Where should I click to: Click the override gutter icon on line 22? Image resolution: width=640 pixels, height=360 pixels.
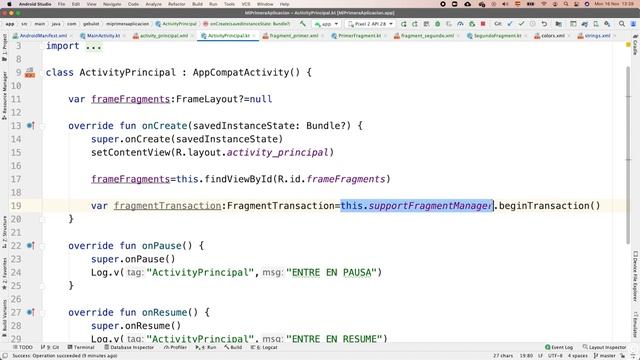(x=31, y=246)
